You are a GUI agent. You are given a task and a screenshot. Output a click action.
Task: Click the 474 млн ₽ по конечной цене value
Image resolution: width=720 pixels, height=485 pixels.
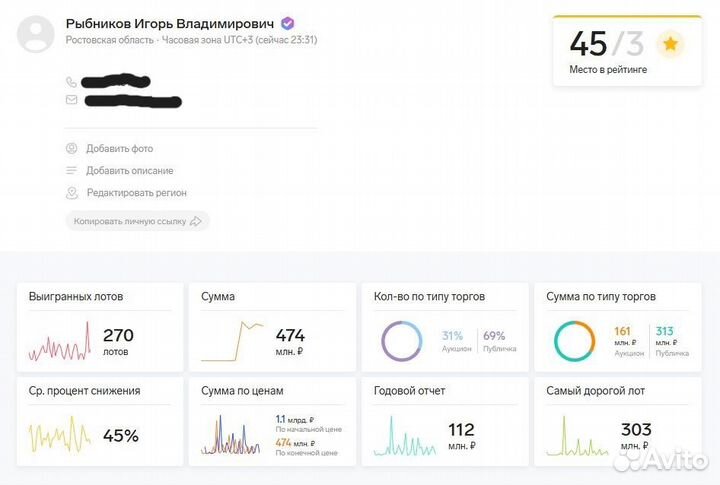(x=306, y=447)
